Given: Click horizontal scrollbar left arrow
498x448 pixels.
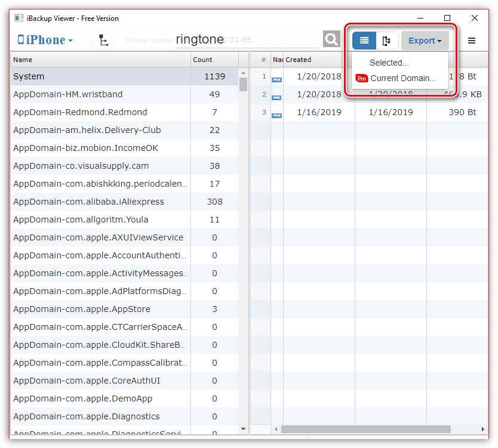Looking at the screenshot, I should (x=276, y=430).
